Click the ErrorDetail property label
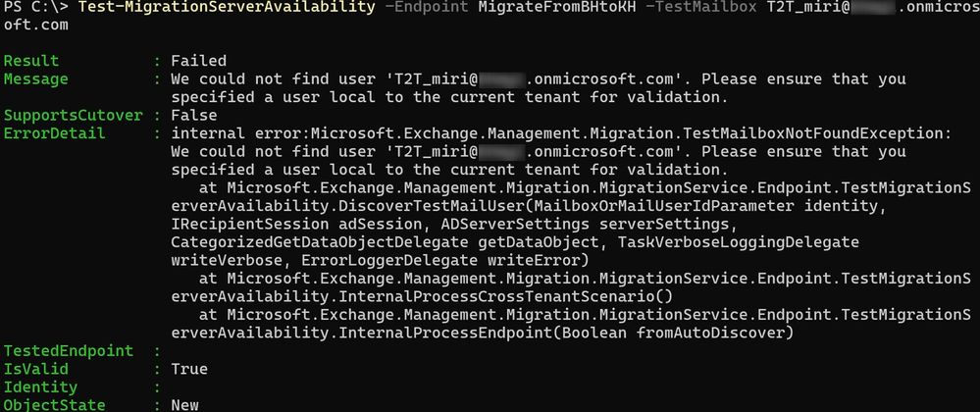980x412 pixels. point(54,133)
